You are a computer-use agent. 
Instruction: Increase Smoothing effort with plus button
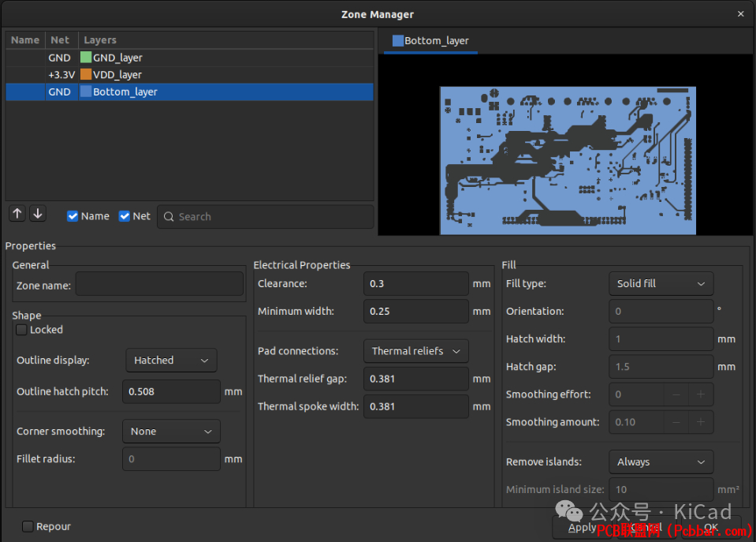click(x=701, y=394)
